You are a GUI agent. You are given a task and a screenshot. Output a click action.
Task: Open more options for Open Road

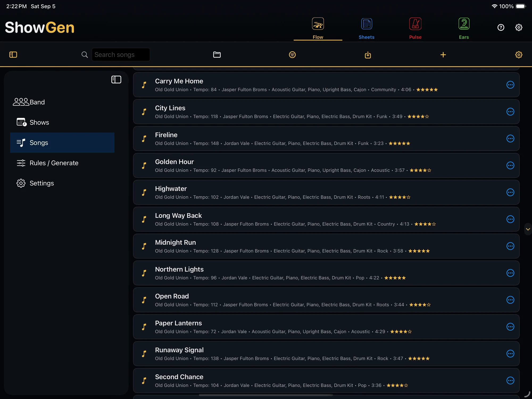pos(510,300)
